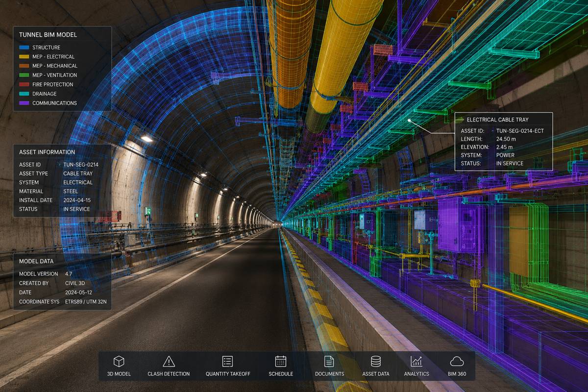
Task: Select COMMUNICATIONS in the legend
Action: (x=54, y=103)
